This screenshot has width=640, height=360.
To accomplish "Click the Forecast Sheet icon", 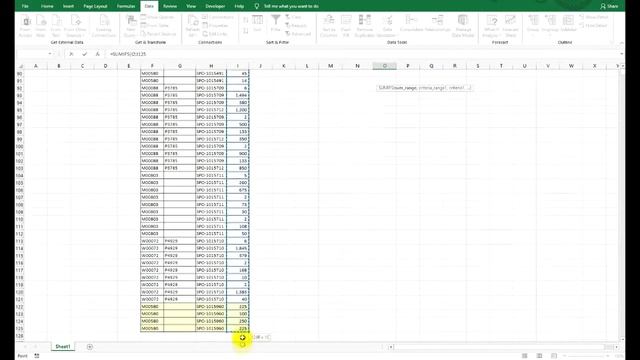I will click(510, 26).
